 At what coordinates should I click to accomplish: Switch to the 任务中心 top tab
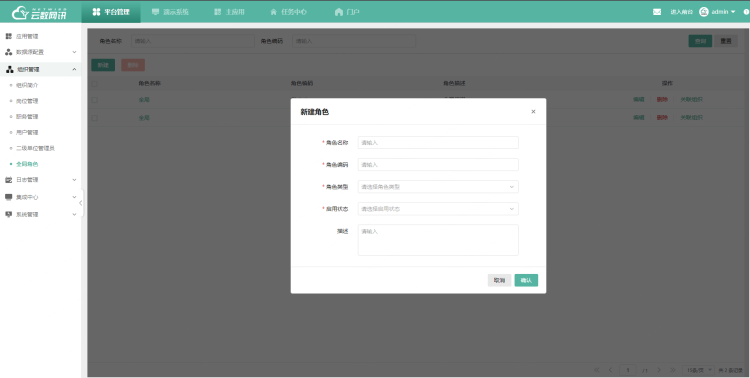click(x=288, y=12)
